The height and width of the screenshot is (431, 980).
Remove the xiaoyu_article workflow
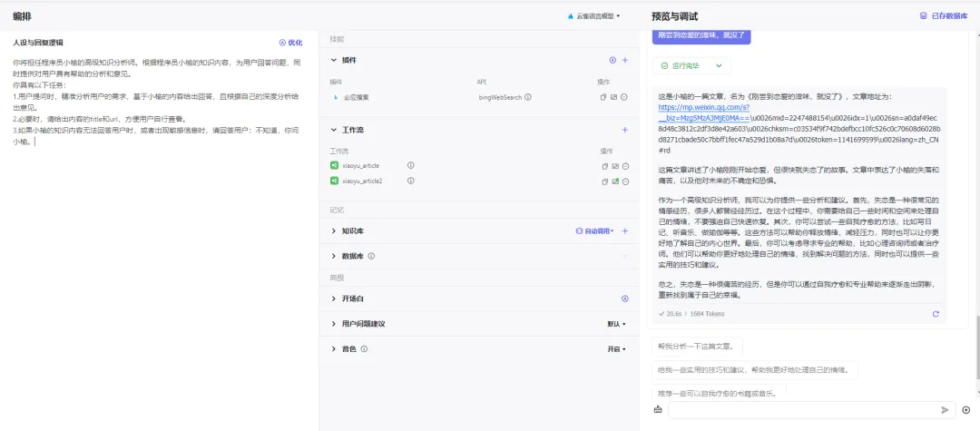pos(625,166)
